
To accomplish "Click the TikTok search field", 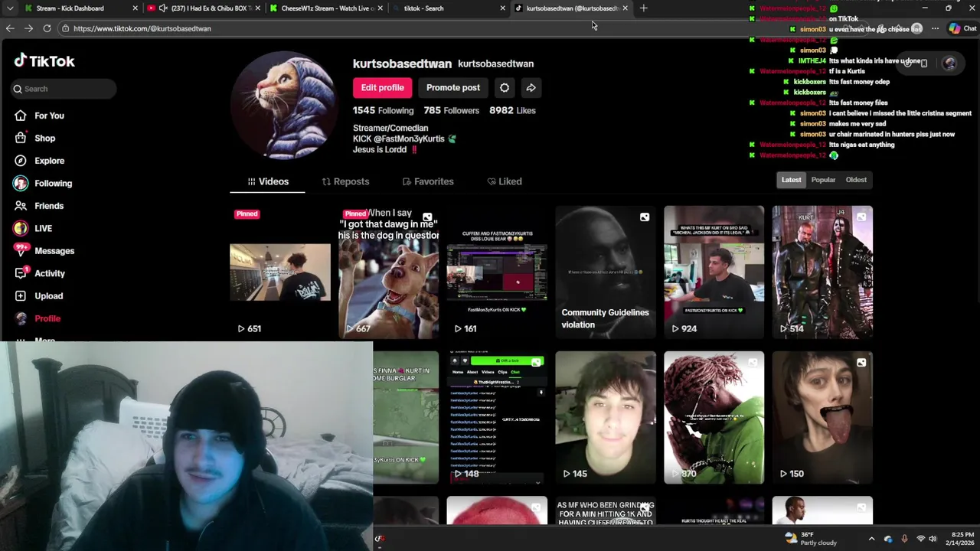I will [x=63, y=89].
